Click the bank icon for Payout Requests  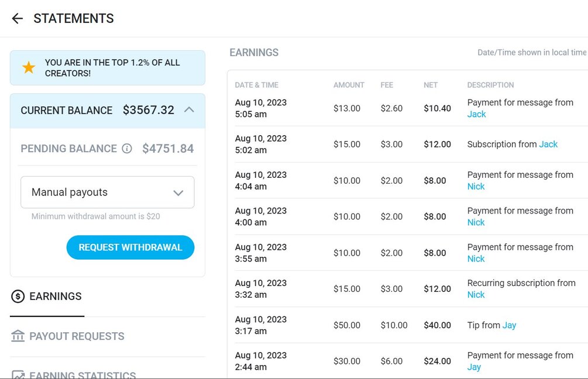[18, 336]
